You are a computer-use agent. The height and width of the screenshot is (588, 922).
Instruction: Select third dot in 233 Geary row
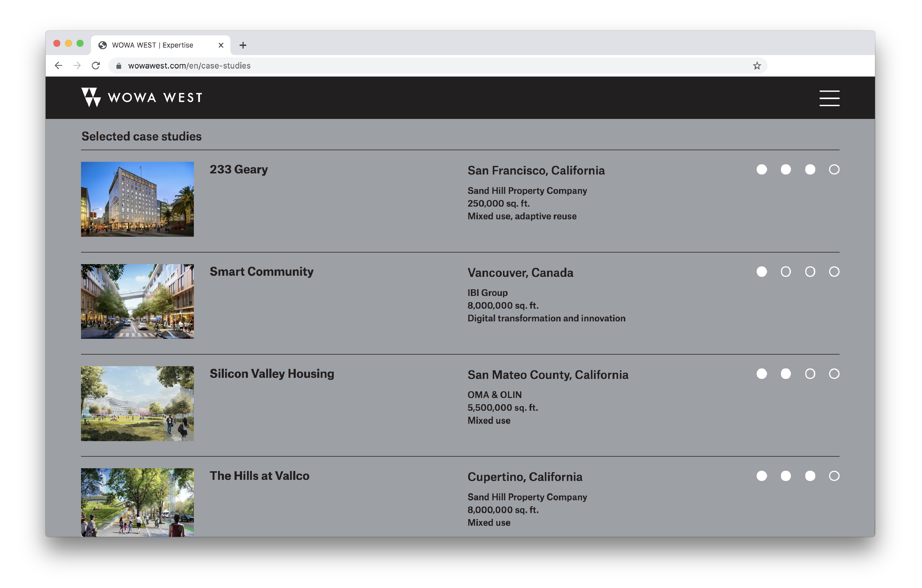pos(810,169)
